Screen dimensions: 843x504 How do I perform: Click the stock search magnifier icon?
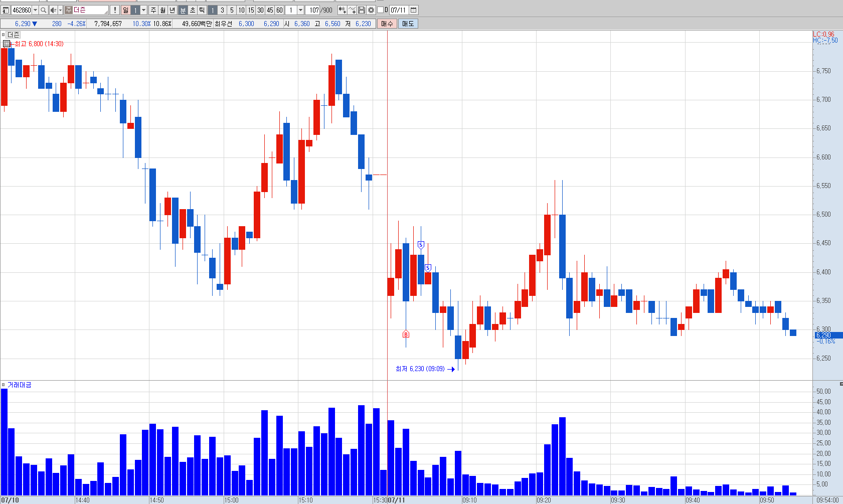44,10
